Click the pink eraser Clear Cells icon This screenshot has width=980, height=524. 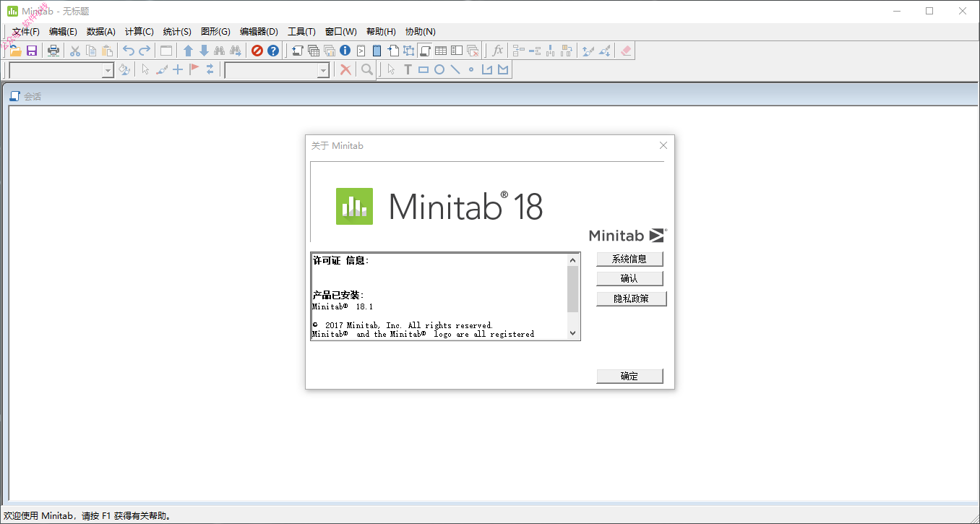tap(627, 51)
